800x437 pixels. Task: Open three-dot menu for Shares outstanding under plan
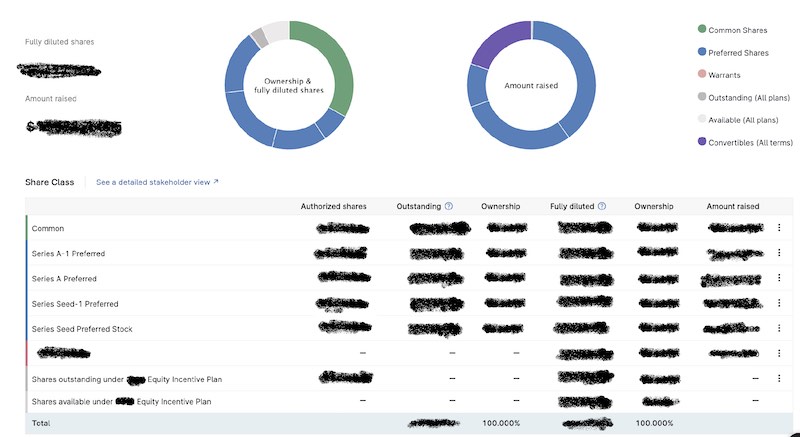tap(778, 378)
